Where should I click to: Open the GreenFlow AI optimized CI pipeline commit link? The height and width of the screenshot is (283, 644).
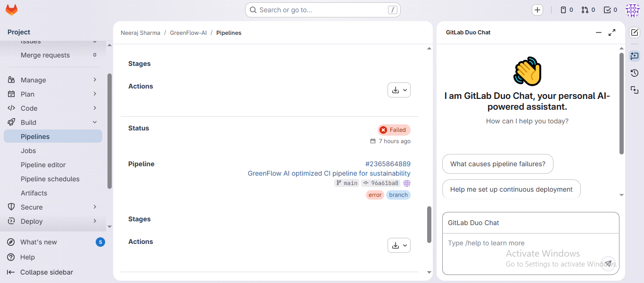pyautogui.click(x=329, y=173)
